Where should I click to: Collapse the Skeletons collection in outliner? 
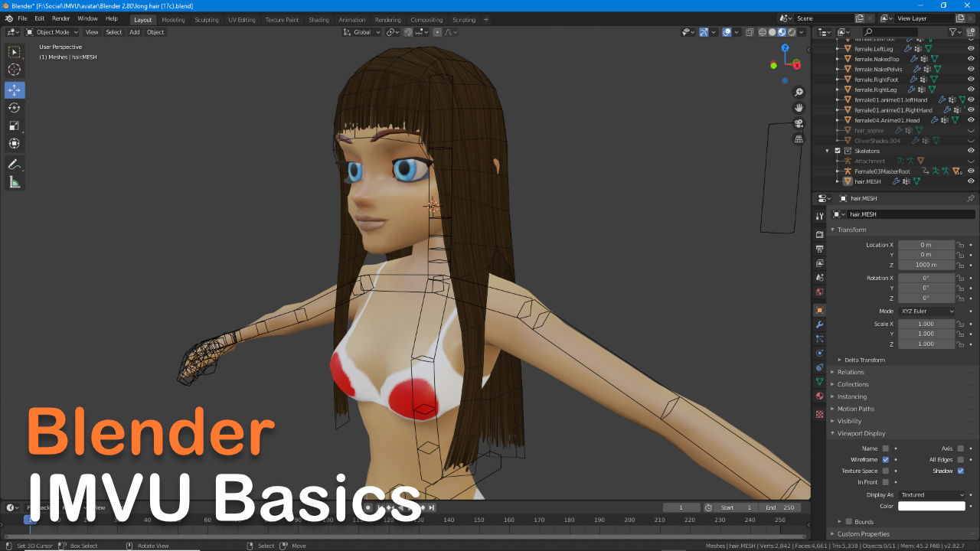click(827, 151)
